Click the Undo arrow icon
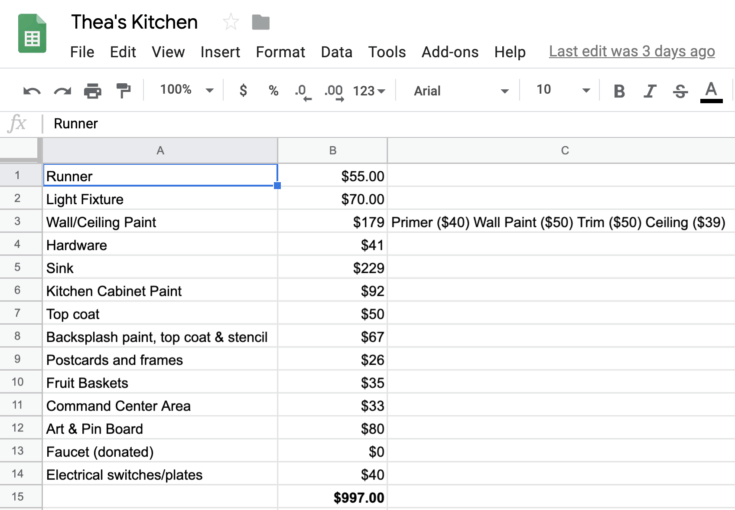 pyautogui.click(x=32, y=91)
